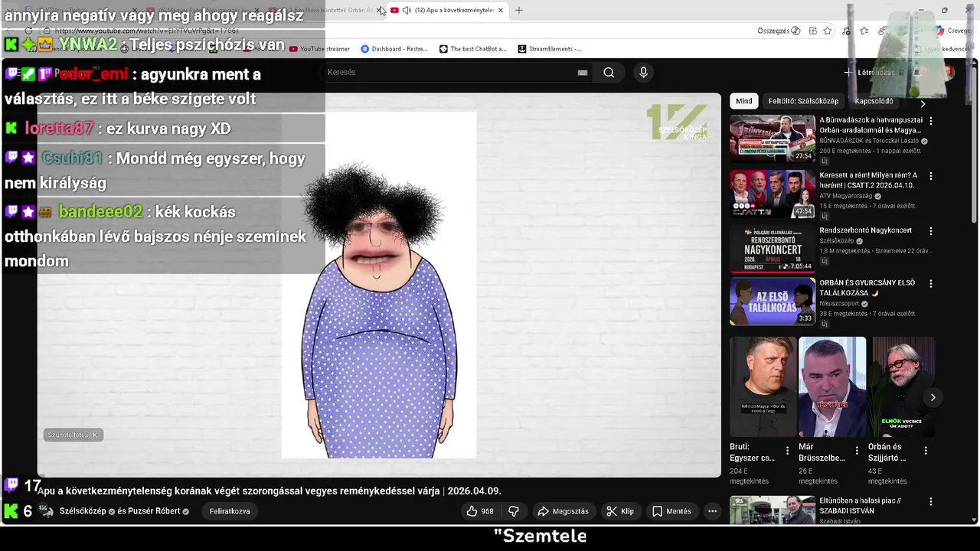Save the video with Mentés button
This screenshot has width=980, height=551.
[671, 511]
